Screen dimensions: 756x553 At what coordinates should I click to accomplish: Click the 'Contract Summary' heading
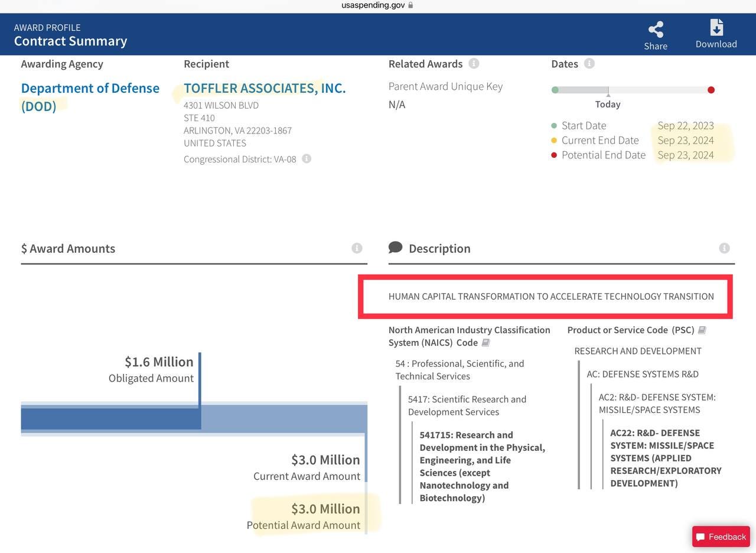click(70, 41)
